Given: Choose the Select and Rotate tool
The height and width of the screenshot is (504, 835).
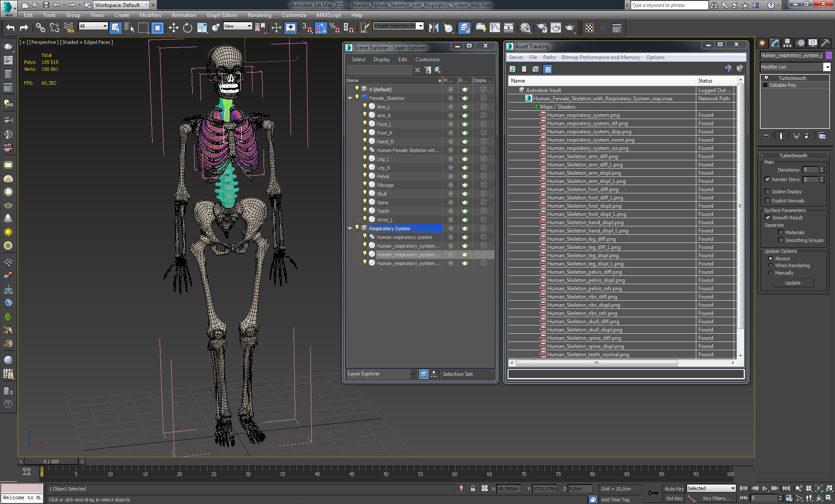Looking at the screenshot, I should [x=187, y=28].
